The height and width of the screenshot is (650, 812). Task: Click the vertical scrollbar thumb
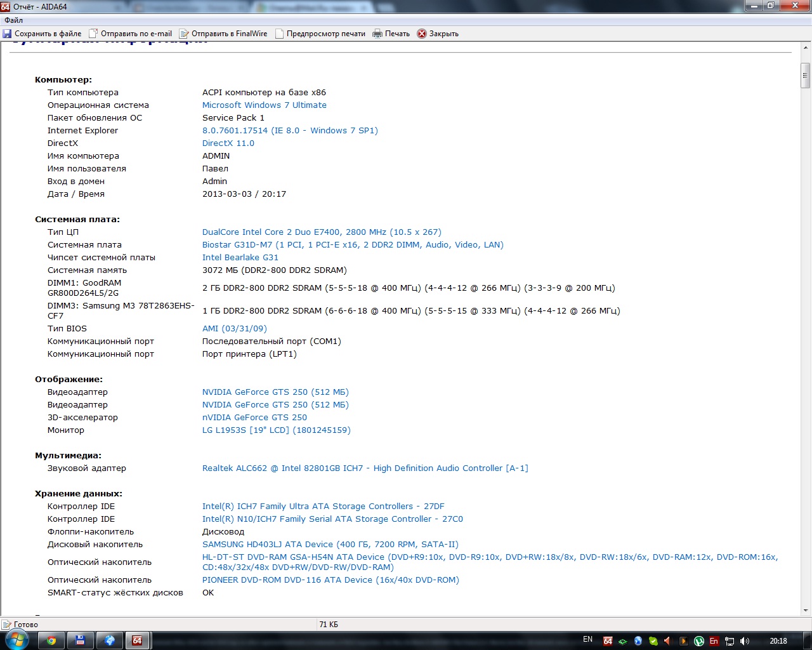[x=806, y=76]
